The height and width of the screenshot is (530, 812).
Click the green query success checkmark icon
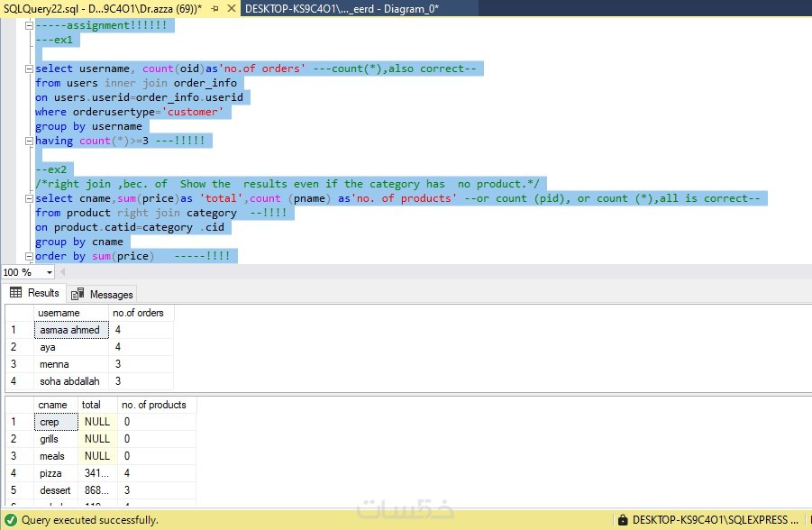[11, 520]
